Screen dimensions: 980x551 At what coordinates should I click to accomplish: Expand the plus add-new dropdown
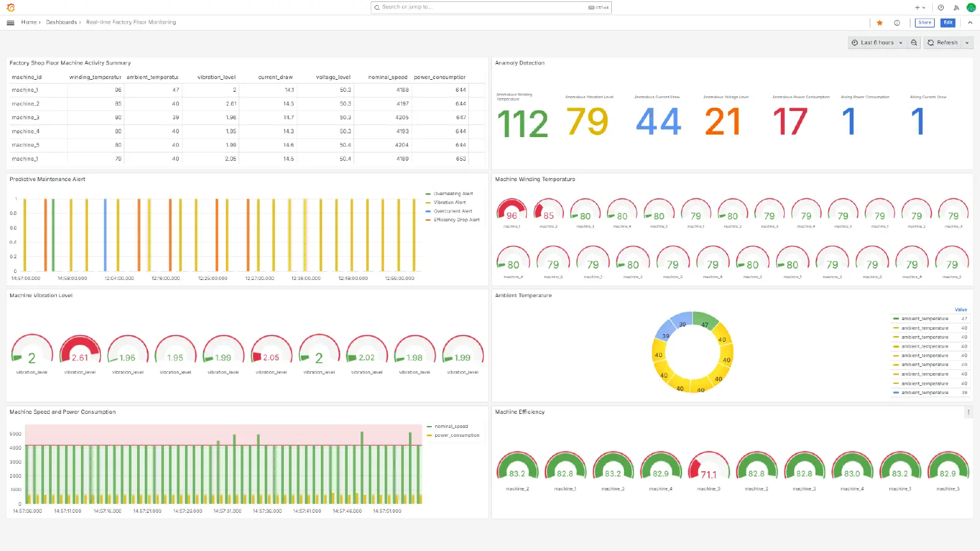point(920,8)
